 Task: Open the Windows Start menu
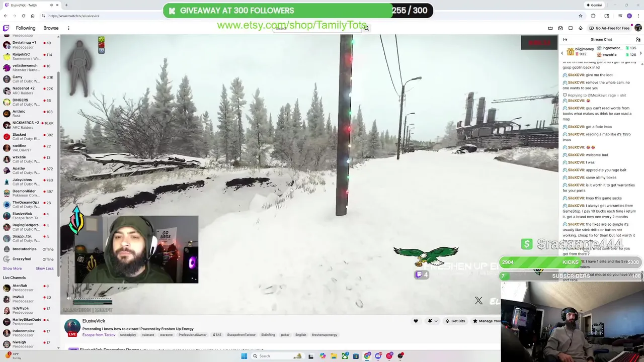244,356
